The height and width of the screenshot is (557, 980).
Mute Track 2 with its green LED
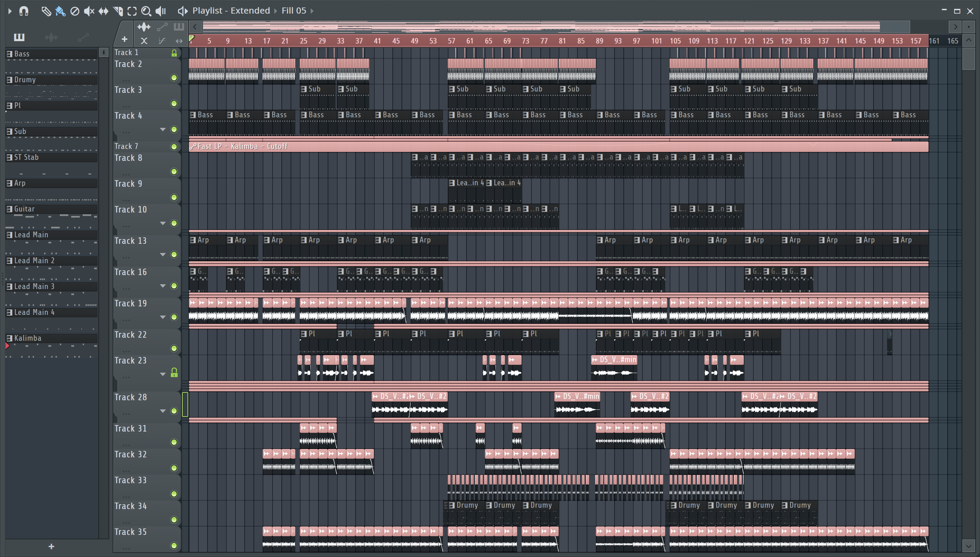tap(174, 78)
